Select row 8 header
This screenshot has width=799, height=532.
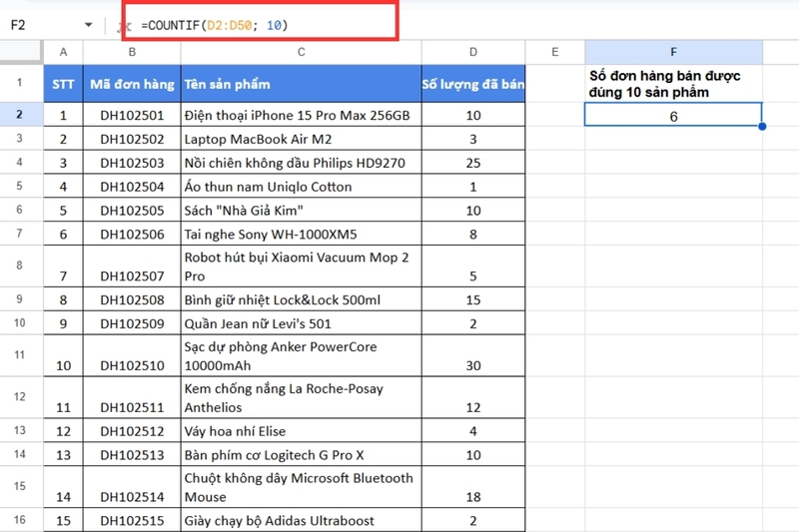[x=19, y=266]
